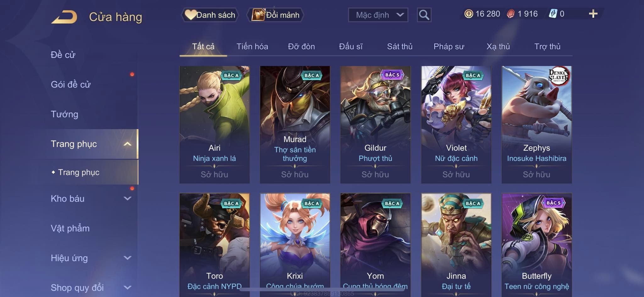Viewport: 644px width, 297px height.
Task: Open the Mặc định sort dropdown
Action: (x=378, y=15)
